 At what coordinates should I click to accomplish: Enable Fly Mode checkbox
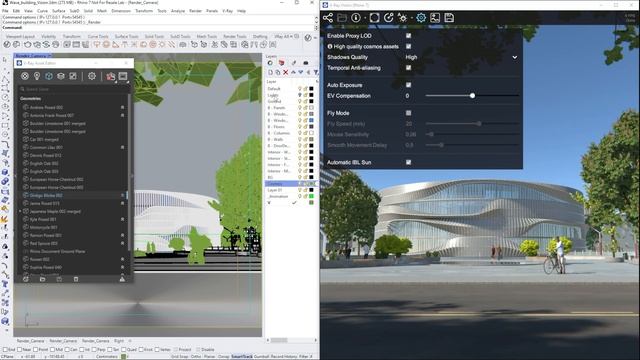(409, 113)
